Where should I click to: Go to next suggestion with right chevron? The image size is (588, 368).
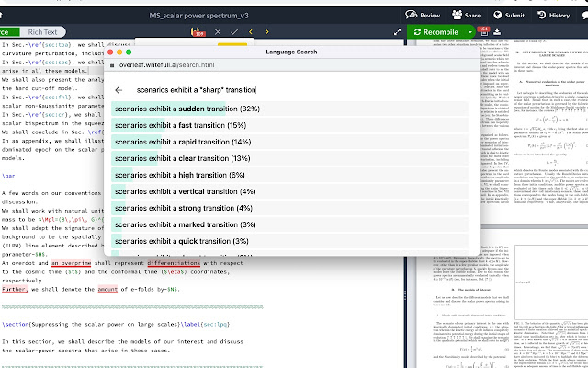(x=266, y=32)
